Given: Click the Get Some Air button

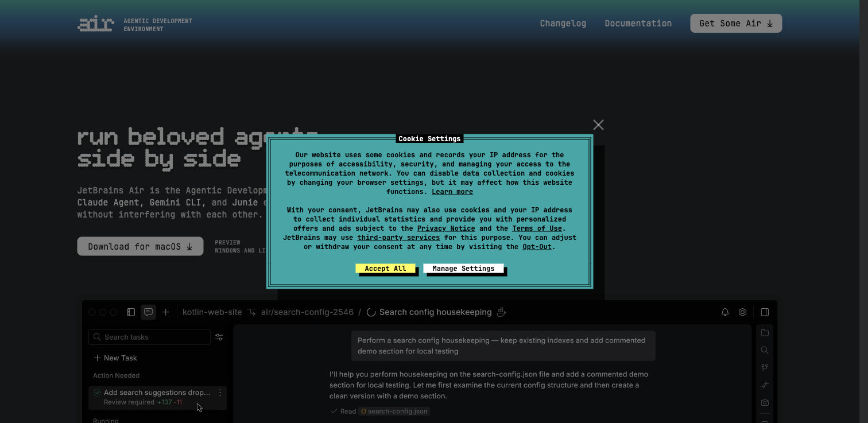Looking at the screenshot, I should tap(736, 24).
